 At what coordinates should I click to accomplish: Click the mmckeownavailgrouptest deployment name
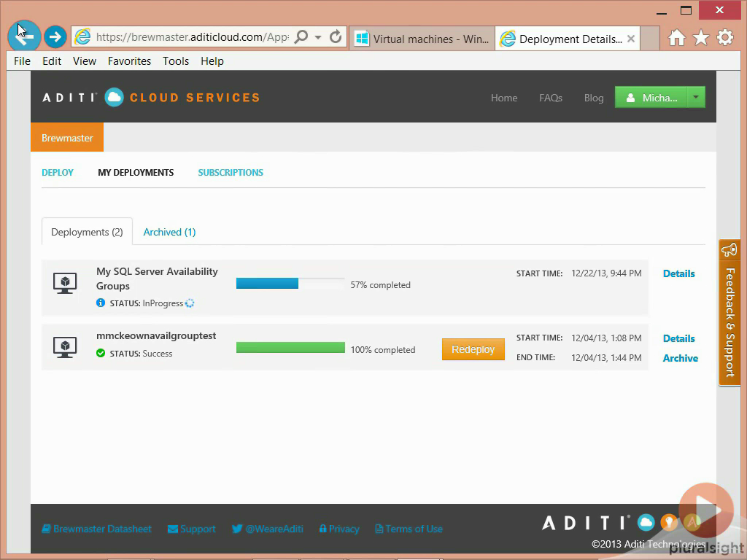pos(156,335)
